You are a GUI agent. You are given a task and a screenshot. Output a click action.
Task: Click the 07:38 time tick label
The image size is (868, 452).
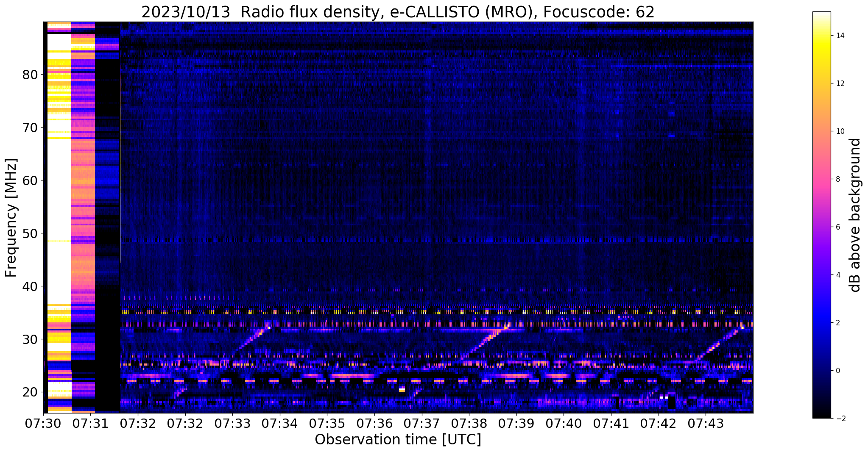469,423
